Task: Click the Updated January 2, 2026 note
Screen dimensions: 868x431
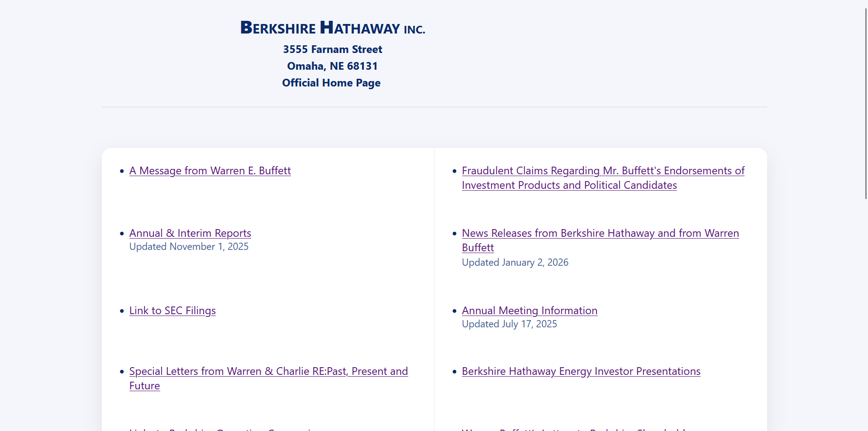Action: point(515,263)
